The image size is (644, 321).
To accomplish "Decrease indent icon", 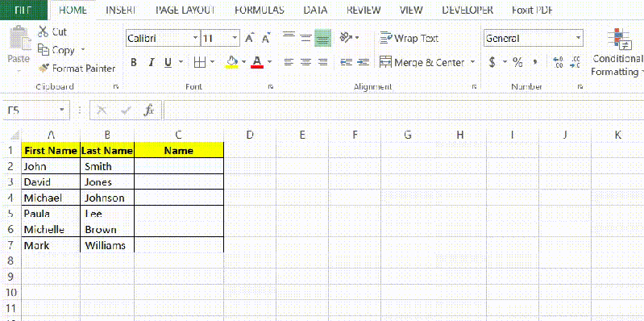I will (347, 62).
